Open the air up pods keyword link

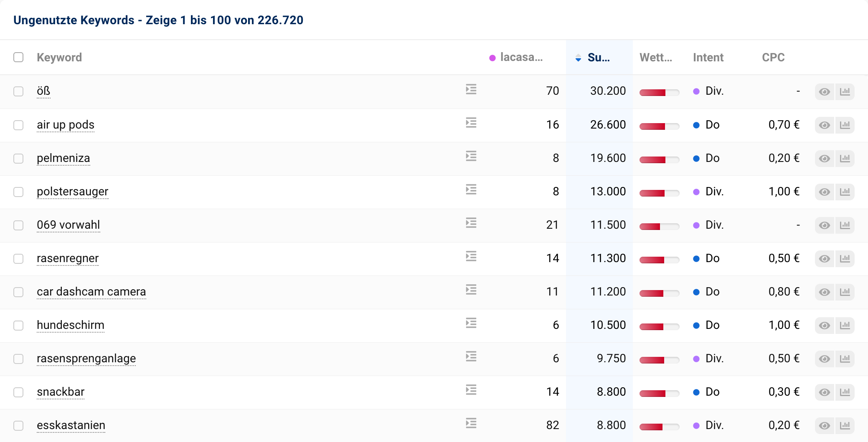click(66, 125)
